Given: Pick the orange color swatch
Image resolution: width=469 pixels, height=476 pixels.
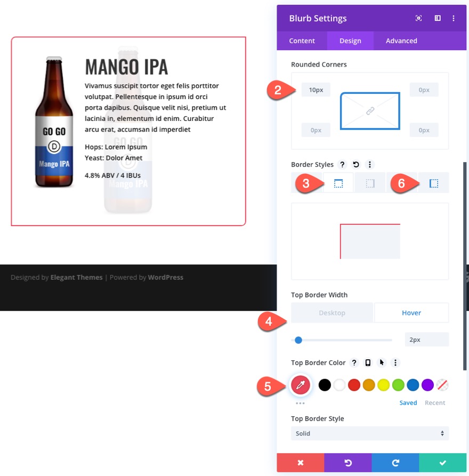Looking at the screenshot, I should [369, 385].
